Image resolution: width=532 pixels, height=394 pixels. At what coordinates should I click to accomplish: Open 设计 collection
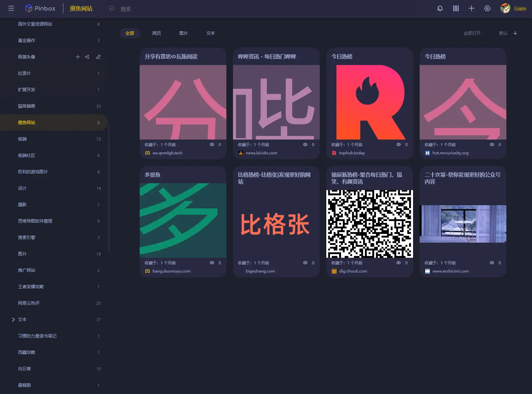click(x=54, y=188)
